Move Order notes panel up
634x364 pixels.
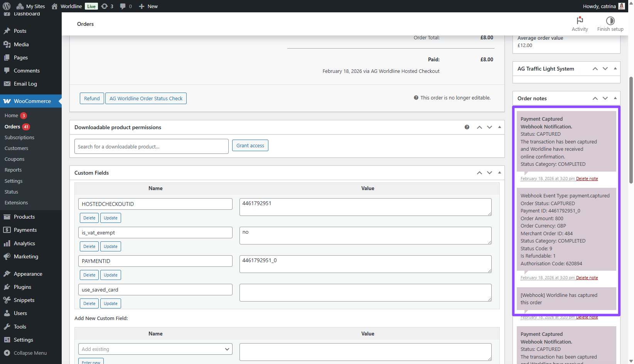(595, 98)
